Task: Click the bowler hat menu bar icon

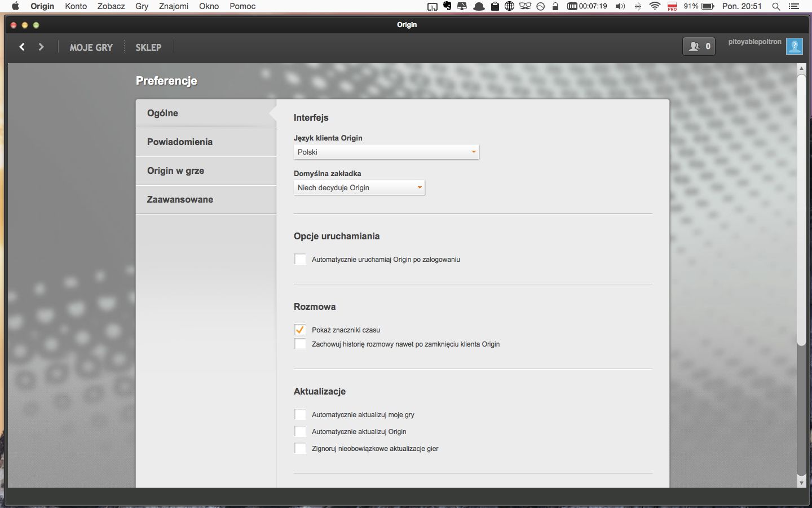Action: pyautogui.click(x=479, y=6)
